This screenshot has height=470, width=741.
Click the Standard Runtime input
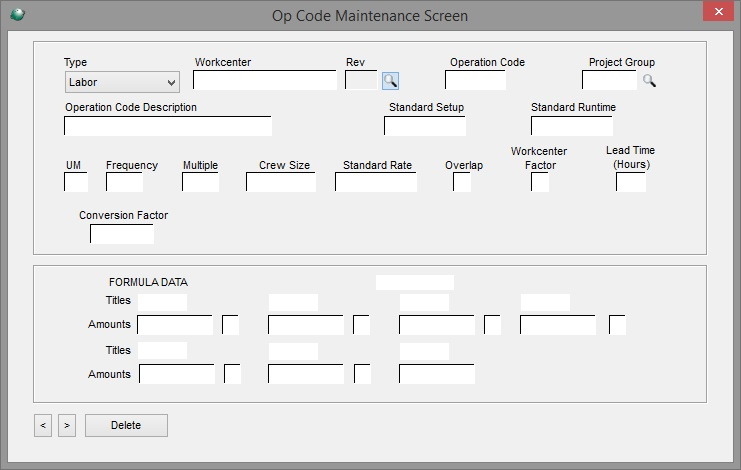coord(572,126)
